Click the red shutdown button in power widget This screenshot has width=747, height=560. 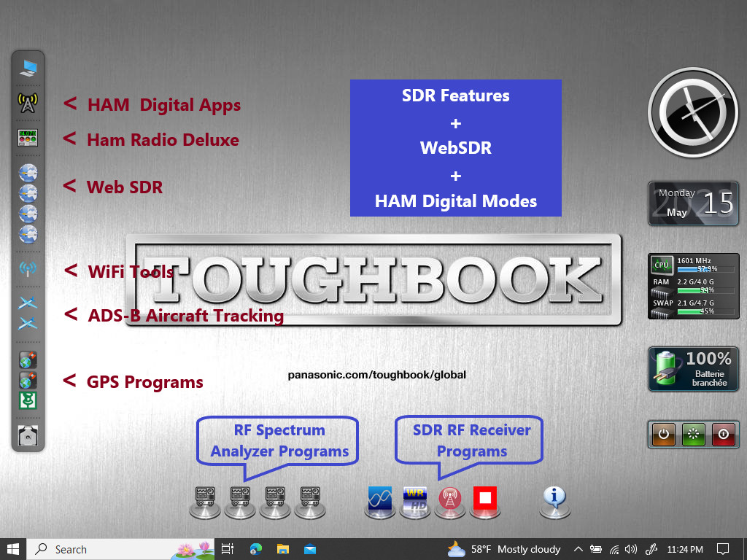[x=723, y=434]
